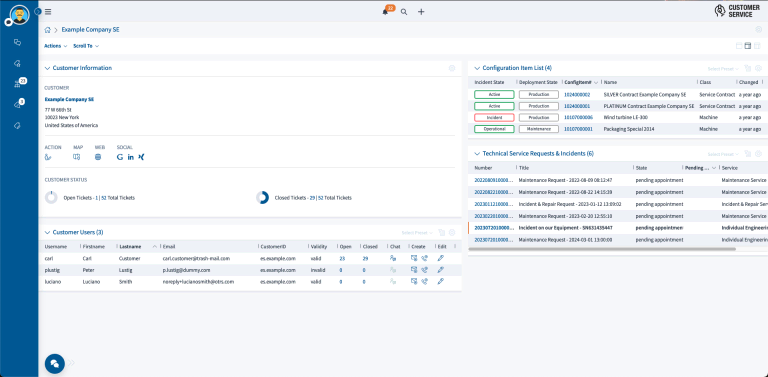Open Customer Information widget settings gear
768x377 pixels.
(x=452, y=68)
